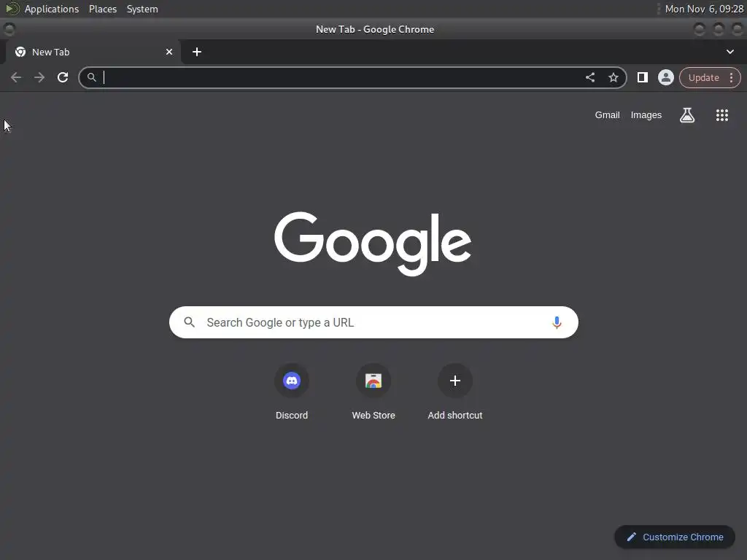Click the Google logo
The height and width of the screenshot is (560, 747).
tap(373, 244)
